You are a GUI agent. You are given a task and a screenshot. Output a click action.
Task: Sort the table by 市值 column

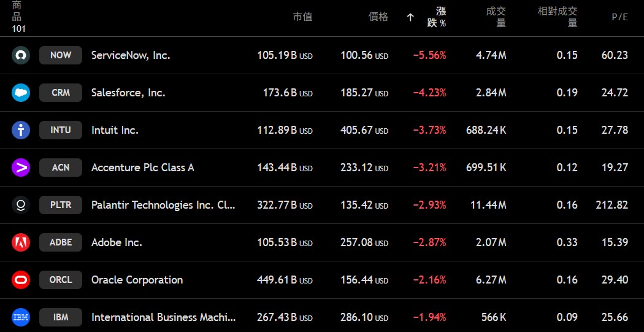tap(302, 17)
